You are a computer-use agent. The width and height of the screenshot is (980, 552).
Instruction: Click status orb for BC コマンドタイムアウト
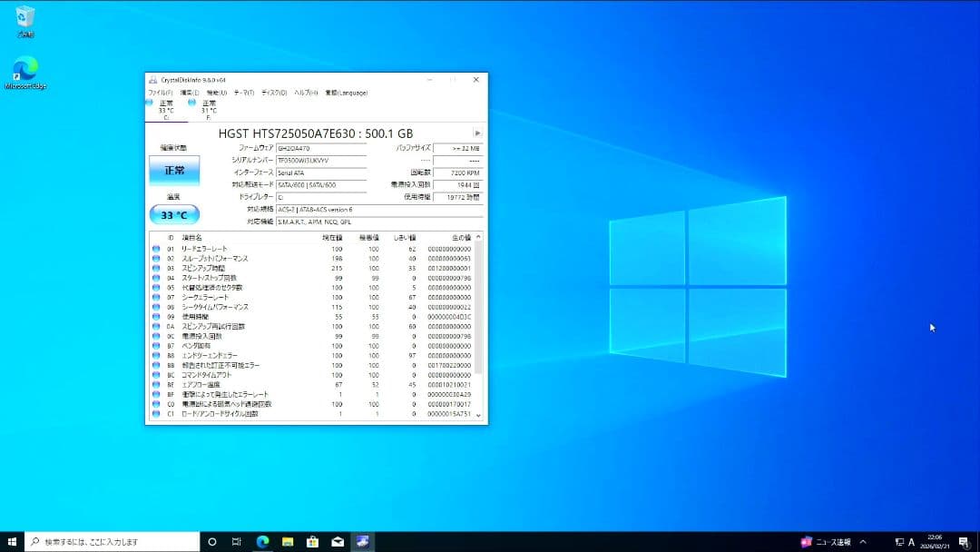[156, 375]
